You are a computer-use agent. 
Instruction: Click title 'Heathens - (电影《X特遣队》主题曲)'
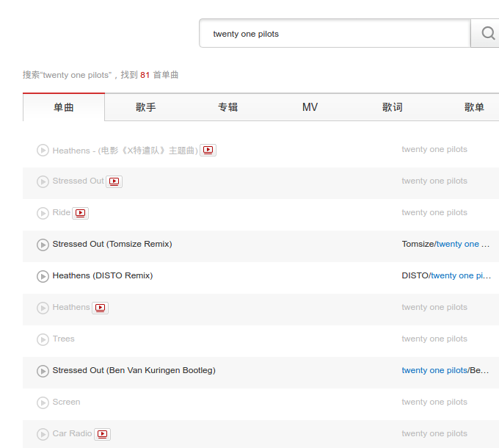point(125,151)
